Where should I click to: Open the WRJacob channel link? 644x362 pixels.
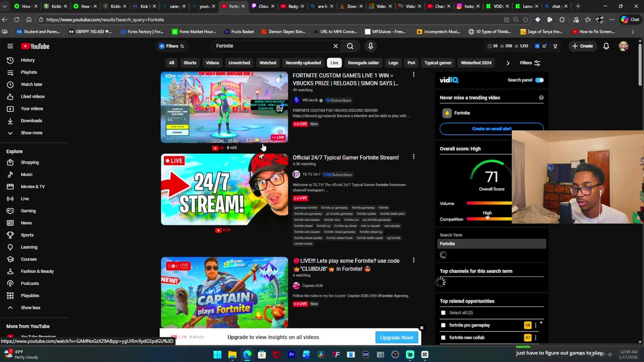[x=310, y=100]
